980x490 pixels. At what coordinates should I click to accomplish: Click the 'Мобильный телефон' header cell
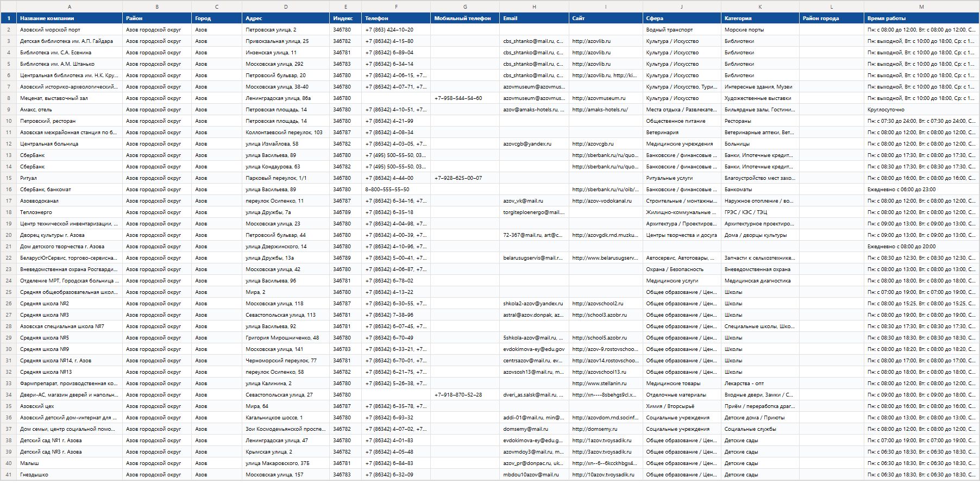click(x=465, y=18)
